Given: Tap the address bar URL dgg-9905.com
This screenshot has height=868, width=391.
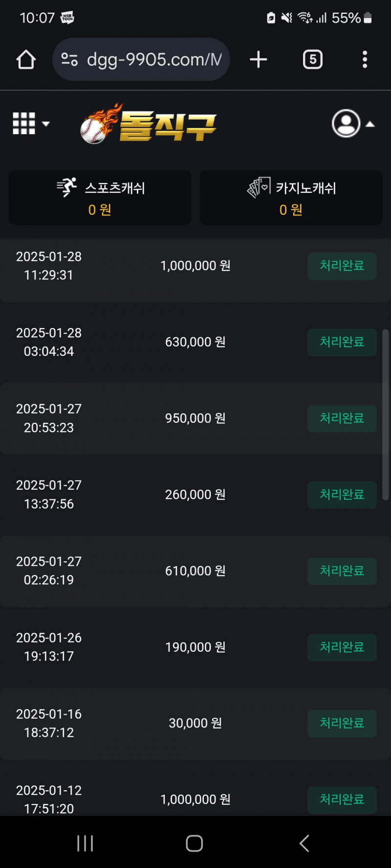Looking at the screenshot, I should coord(154,60).
